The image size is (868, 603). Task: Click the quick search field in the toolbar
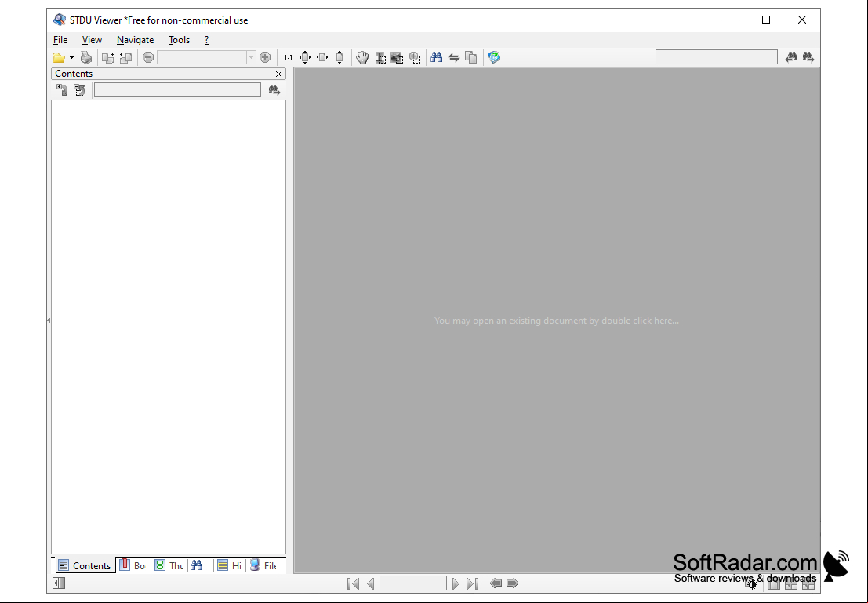(x=717, y=57)
